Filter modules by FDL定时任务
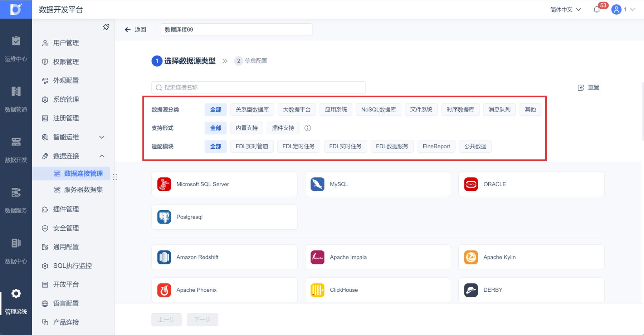This screenshot has height=335, width=644. tap(299, 147)
